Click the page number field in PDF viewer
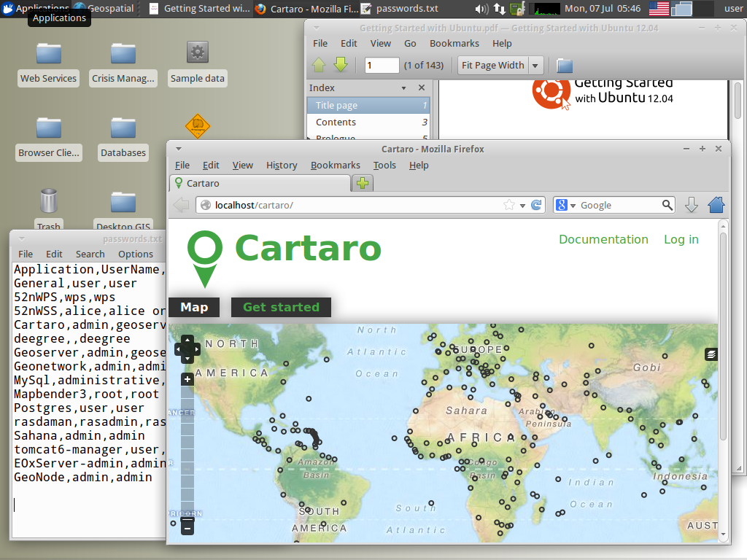Image resolution: width=747 pixels, height=560 pixels. [x=382, y=65]
